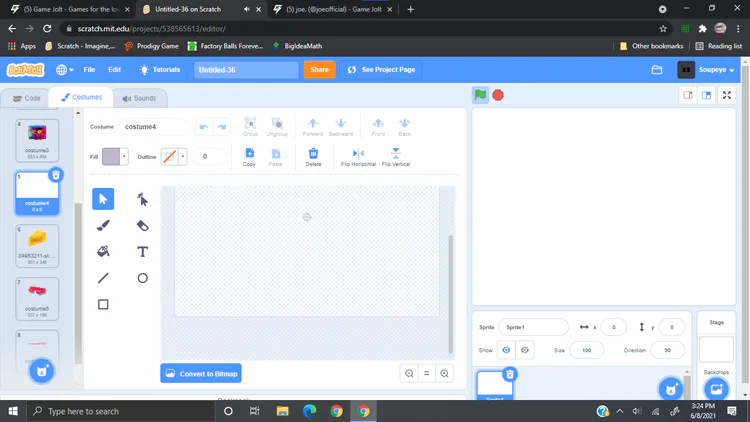Select the costume5 thumbnail
Image resolution: width=750 pixels, height=422 pixels.
tap(37, 299)
